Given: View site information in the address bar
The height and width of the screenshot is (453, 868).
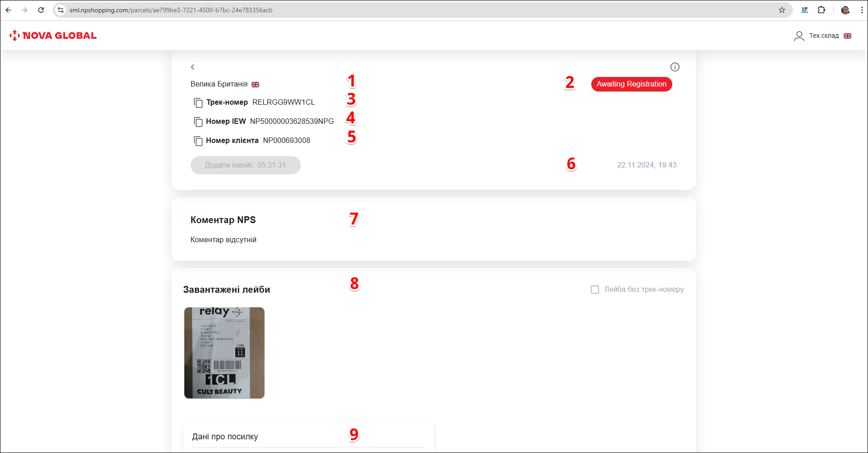Looking at the screenshot, I should pyautogui.click(x=61, y=10).
